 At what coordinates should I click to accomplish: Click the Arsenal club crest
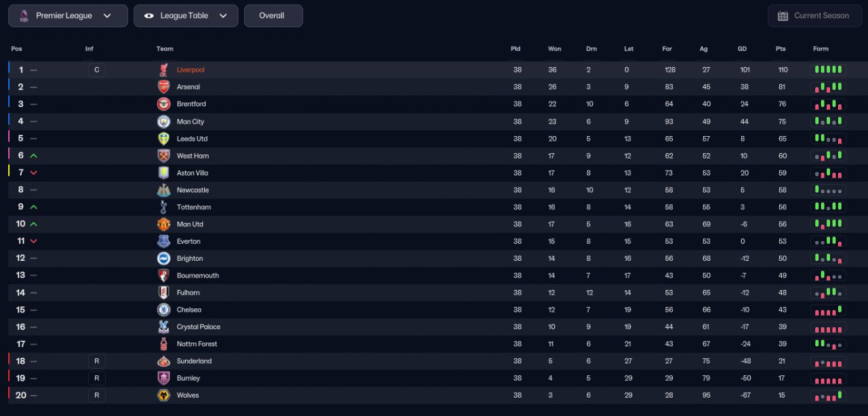point(163,87)
